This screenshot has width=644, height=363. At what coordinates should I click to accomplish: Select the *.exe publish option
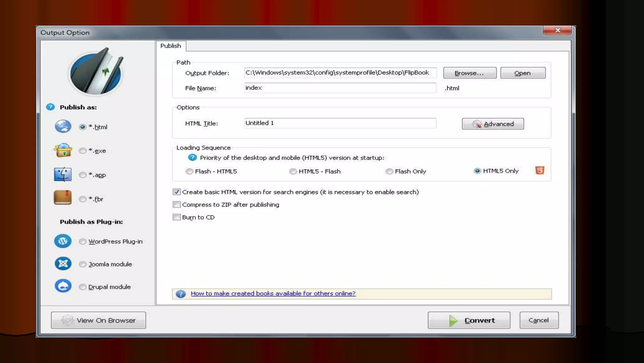(x=83, y=151)
